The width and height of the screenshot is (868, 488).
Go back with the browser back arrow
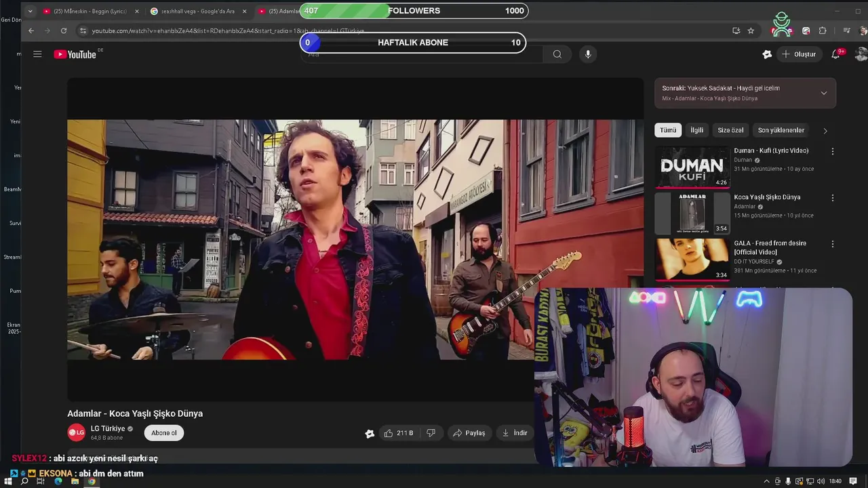coord(31,30)
